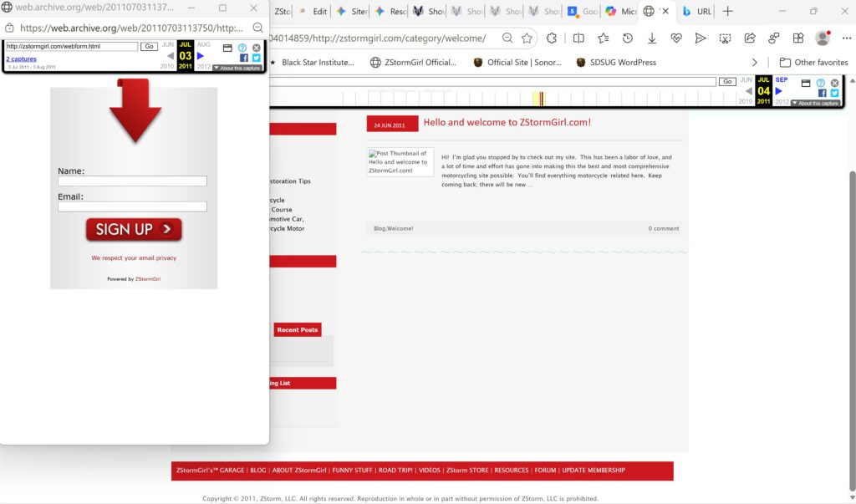Expand About this capture in the main page toolbar
The image size is (856, 504).
click(816, 103)
